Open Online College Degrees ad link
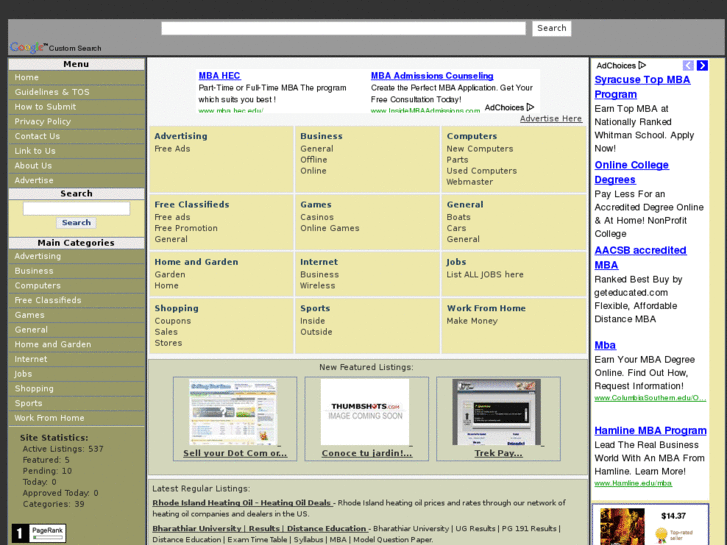This screenshot has width=727, height=545. coord(631,172)
